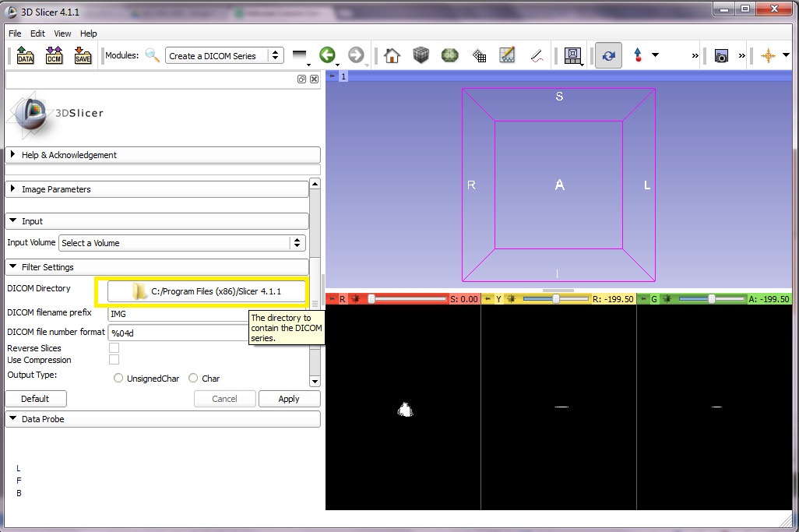Click the Default button
The height and width of the screenshot is (532, 799).
[35, 398]
